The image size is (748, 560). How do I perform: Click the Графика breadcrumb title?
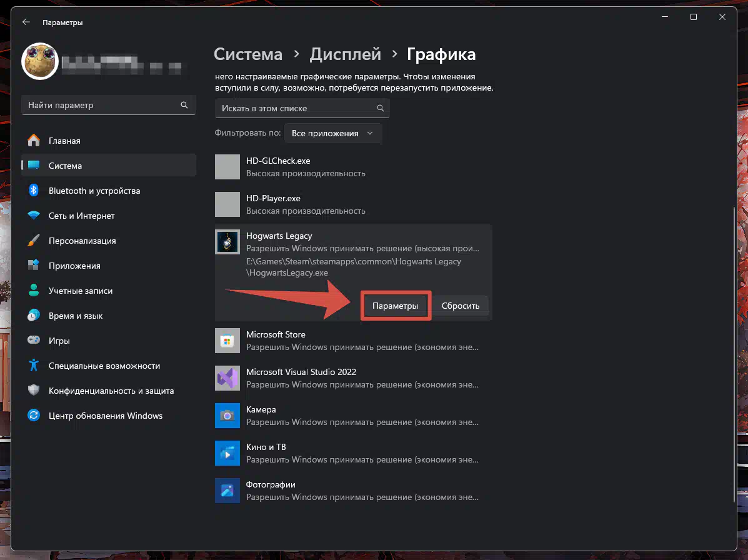click(x=441, y=54)
